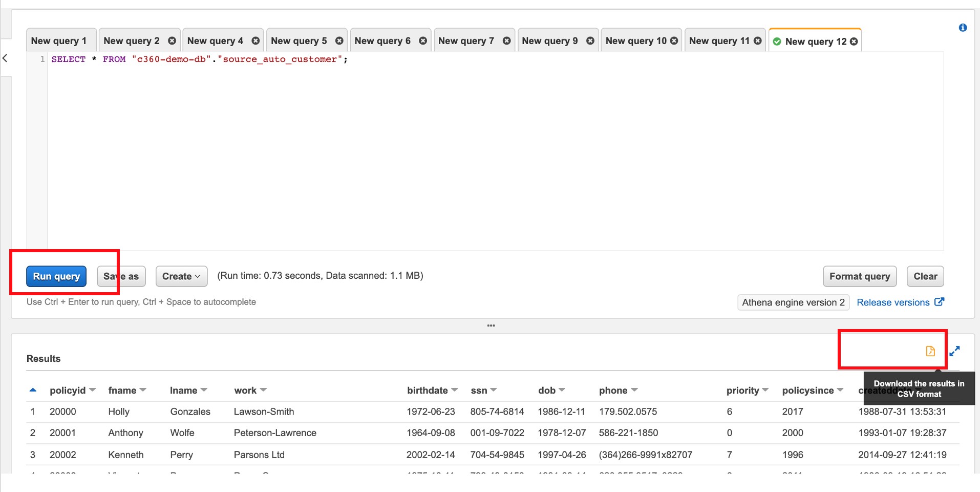Open the Create dropdown menu
Viewport: 980px width, 492px height.
pos(181,276)
